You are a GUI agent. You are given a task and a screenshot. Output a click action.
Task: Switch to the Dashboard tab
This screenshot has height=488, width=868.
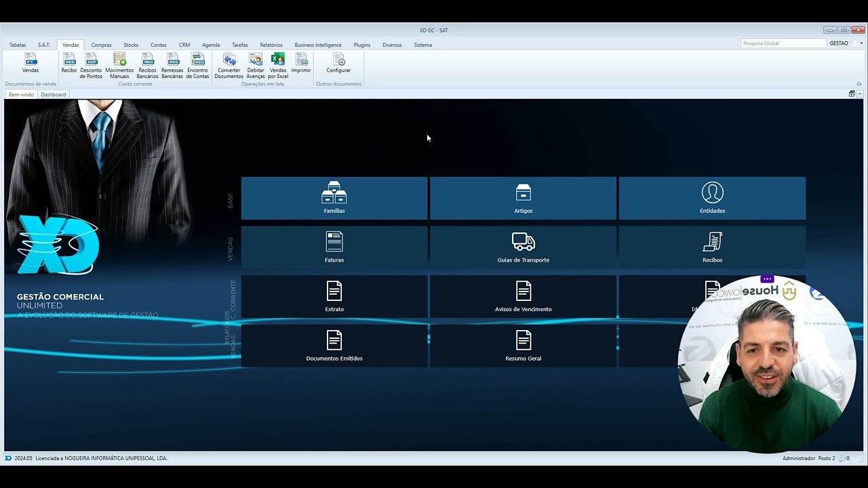point(54,94)
